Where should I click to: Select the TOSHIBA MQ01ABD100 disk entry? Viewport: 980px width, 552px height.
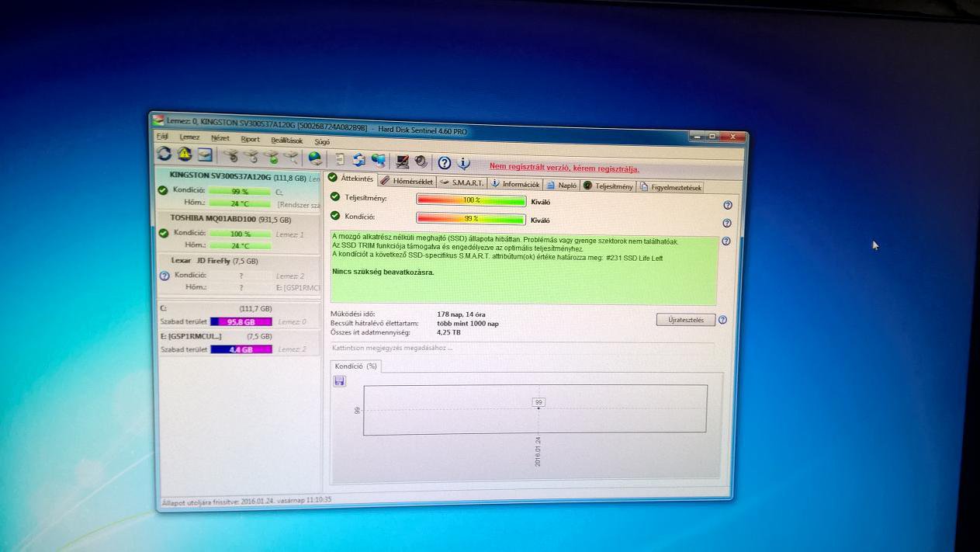238,232
